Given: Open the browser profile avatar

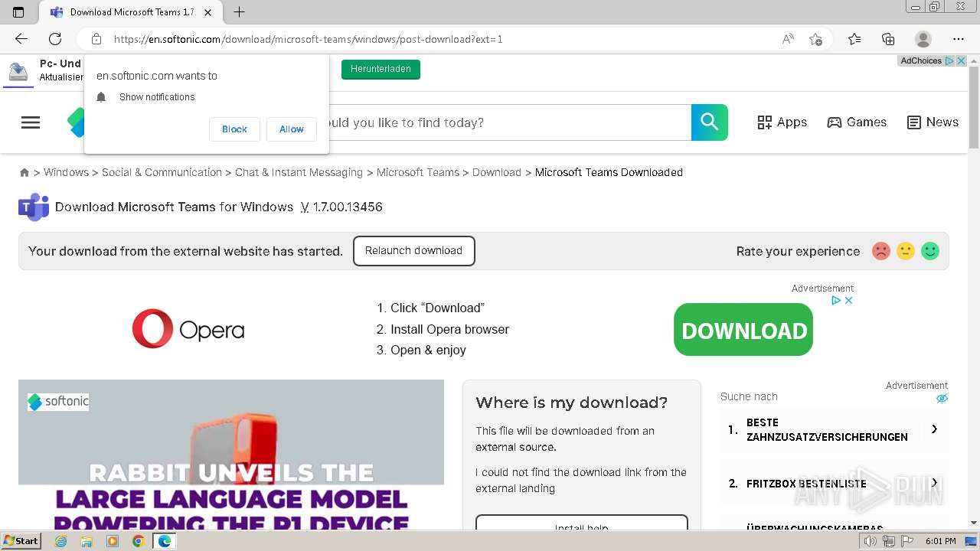Looking at the screenshot, I should pos(923,39).
